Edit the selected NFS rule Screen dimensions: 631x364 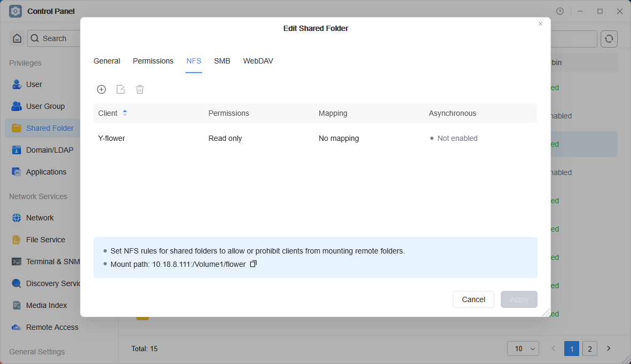coord(121,89)
